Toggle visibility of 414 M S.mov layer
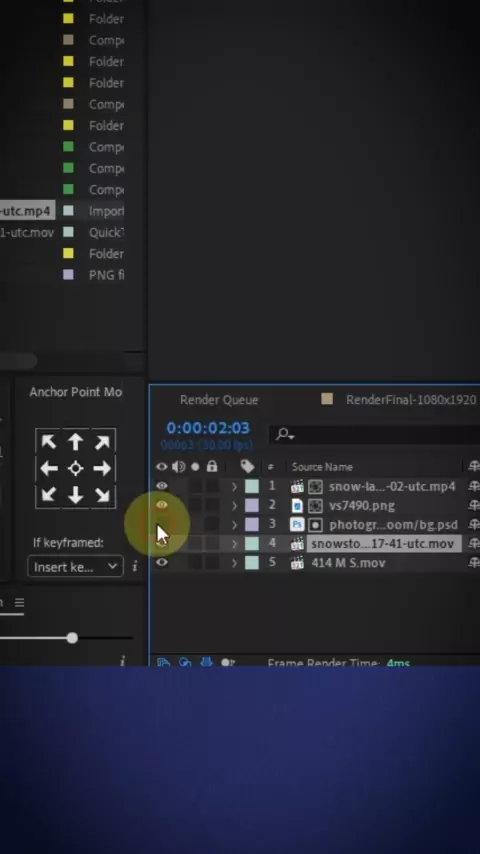Screen dimensions: 480x854 162,563
